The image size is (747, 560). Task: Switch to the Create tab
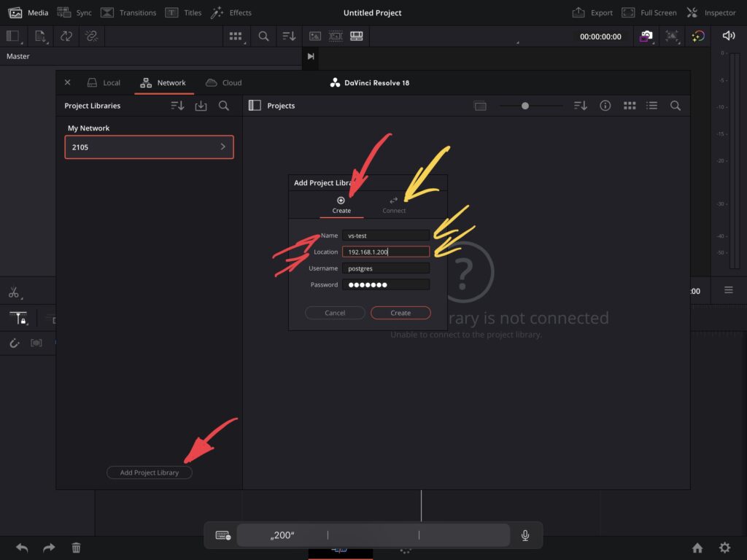[x=341, y=205]
